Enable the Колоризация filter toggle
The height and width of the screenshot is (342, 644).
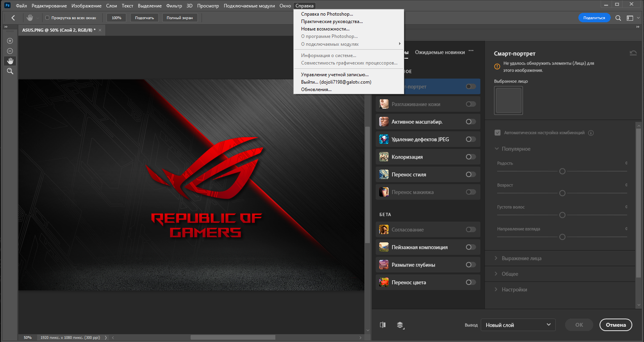point(471,157)
